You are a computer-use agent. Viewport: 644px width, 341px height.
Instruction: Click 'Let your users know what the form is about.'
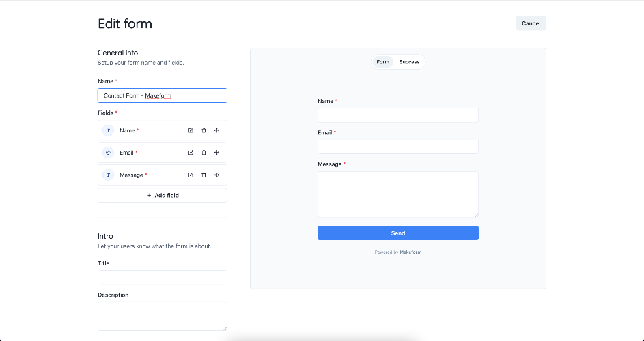click(x=154, y=246)
